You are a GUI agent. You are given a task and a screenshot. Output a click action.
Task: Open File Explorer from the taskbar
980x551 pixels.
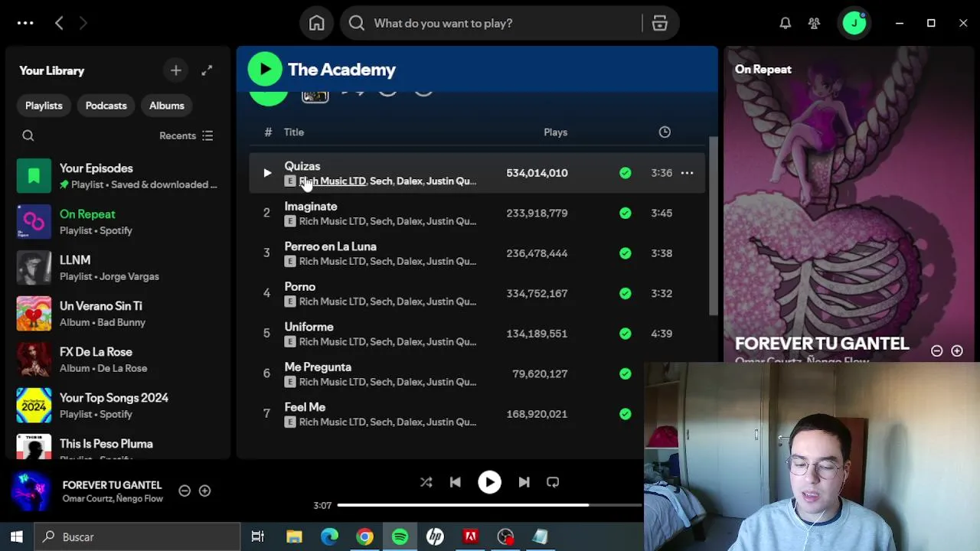click(294, 537)
